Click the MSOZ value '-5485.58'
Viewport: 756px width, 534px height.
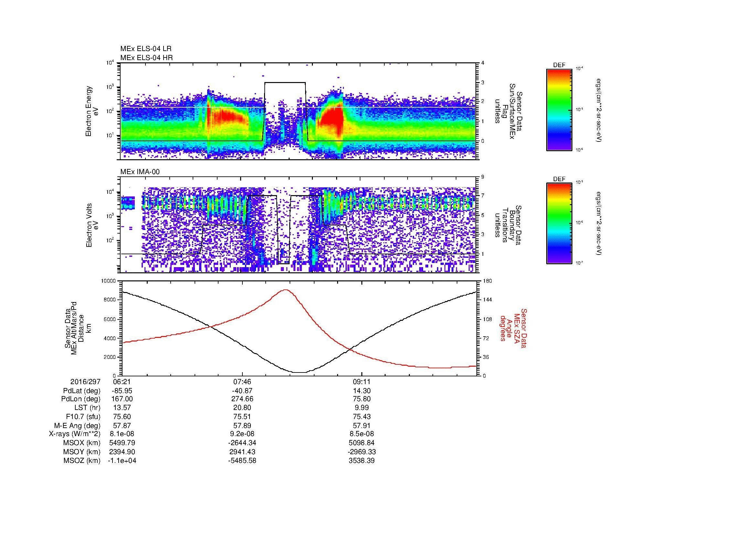(x=242, y=461)
